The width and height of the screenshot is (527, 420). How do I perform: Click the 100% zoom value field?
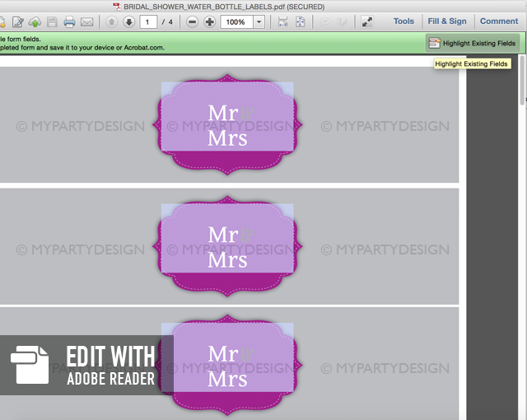236,21
